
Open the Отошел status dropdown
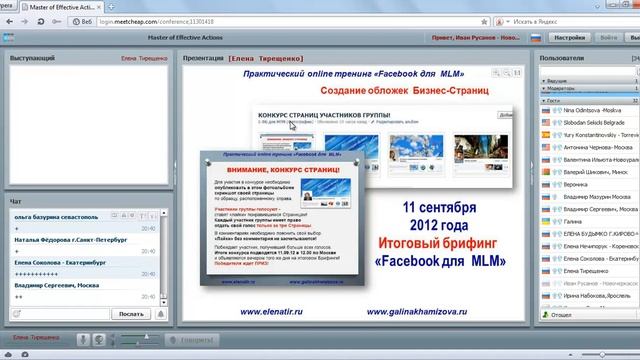pos(589,315)
